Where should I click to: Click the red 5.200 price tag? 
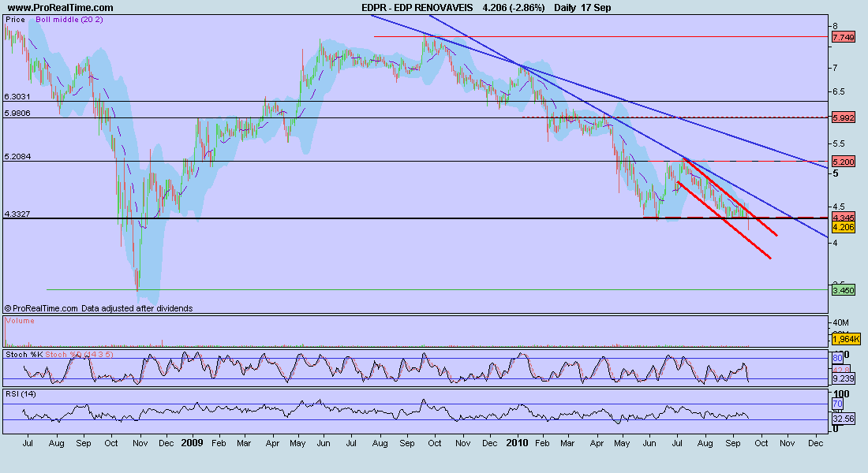coord(843,162)
